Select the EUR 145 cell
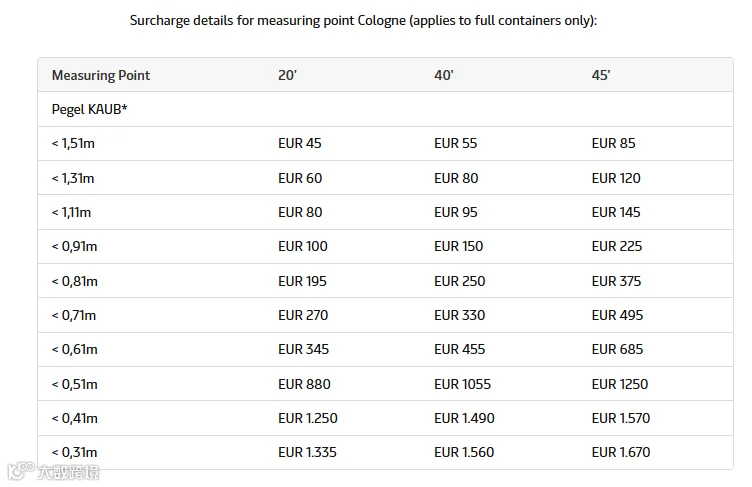Image resolution: width=752 pixels, height=487 pixels. coord(616,212)
